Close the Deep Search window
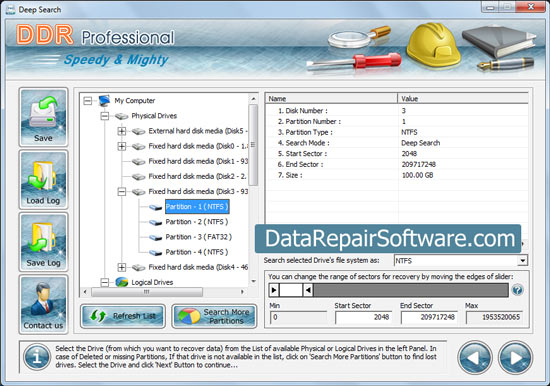Screen dimensions: 550x386 click(531, 7)
